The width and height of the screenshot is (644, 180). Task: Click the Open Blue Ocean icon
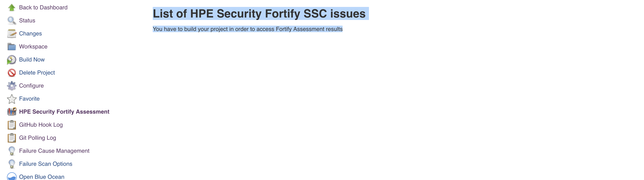point(11,177)
